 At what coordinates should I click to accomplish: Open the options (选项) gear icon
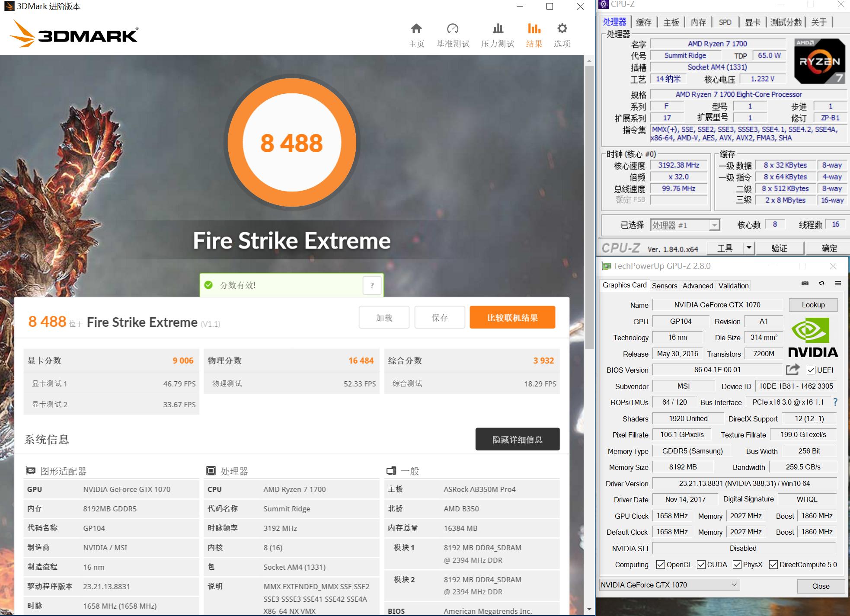[562, 29]
